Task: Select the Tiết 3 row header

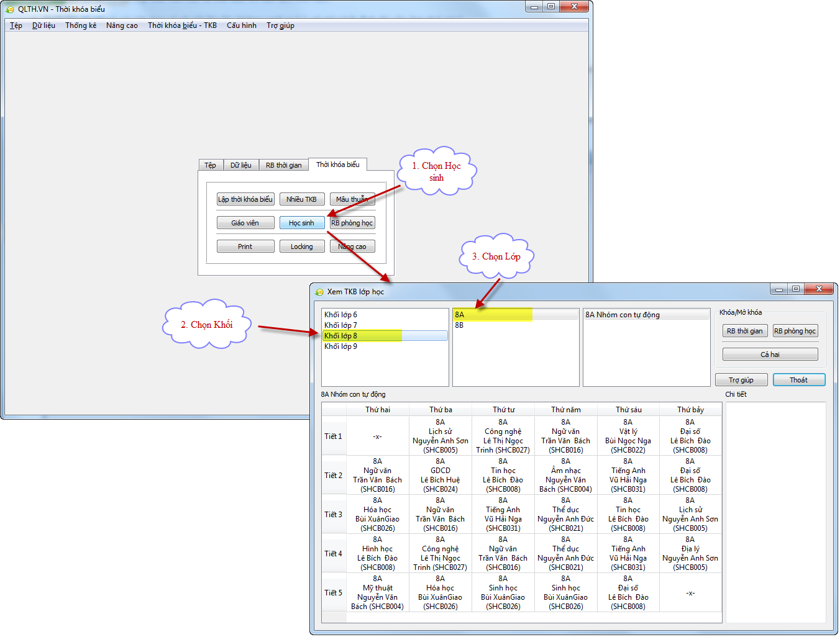Action: (334, 515)
